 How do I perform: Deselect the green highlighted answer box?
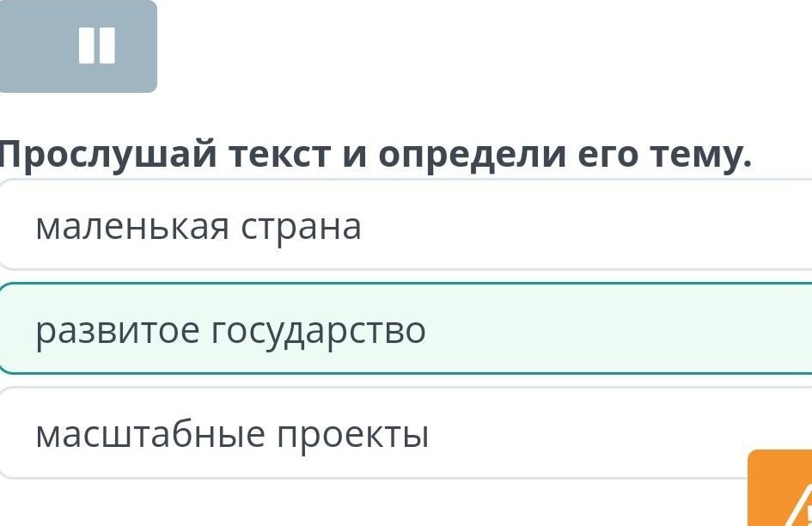pos(601,331)
